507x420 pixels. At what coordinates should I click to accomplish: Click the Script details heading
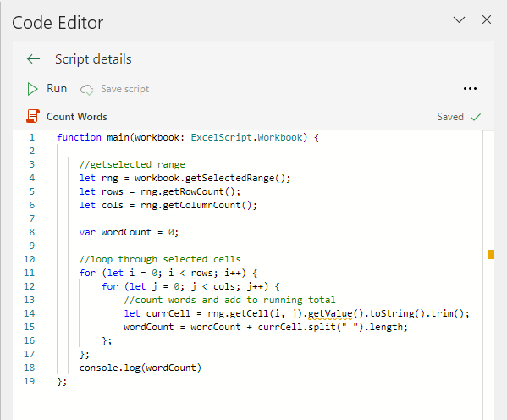coord(93,59)
